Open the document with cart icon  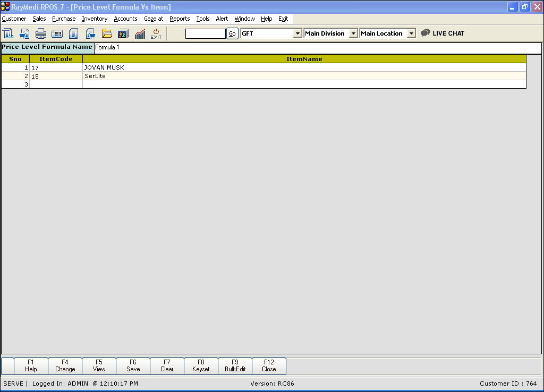pyautogui.click(x=90, y=33)
